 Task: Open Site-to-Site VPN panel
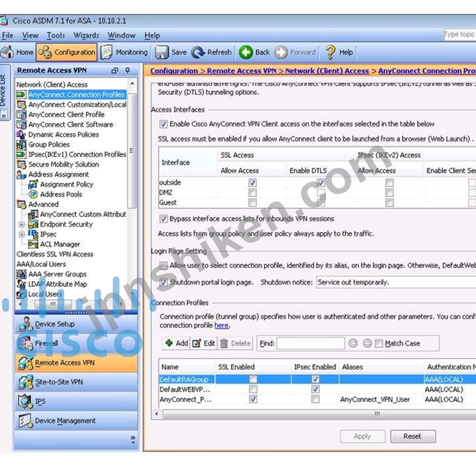[x=76, y=382]
